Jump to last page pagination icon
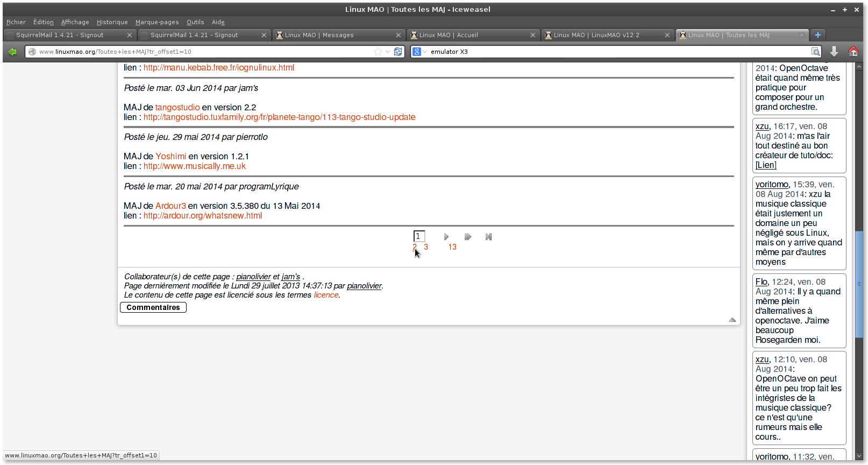This screenshot has height=465, width=868. coord(488,237)
